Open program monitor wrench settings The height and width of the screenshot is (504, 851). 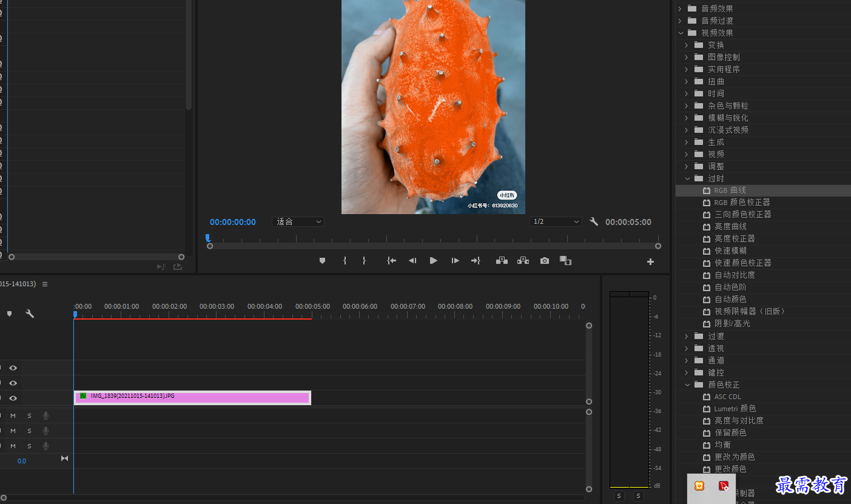pyautogui.click(x=594, y=222)
